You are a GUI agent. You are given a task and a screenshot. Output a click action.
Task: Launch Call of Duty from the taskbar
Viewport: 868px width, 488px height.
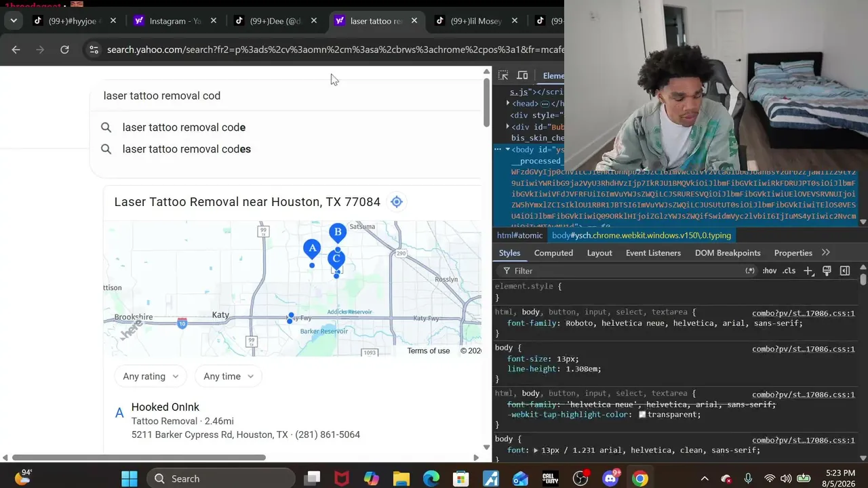tap(551, 479)
